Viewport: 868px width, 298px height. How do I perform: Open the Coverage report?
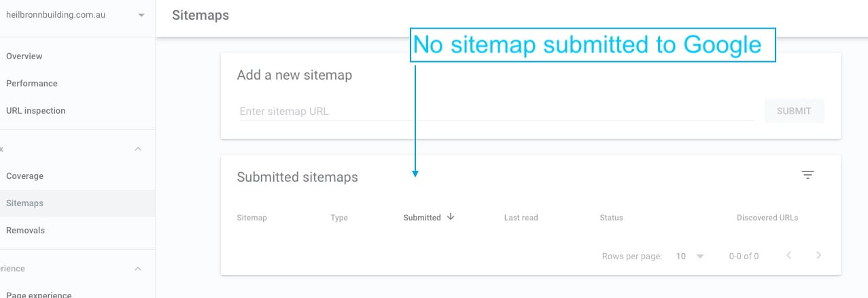(24, 176)
